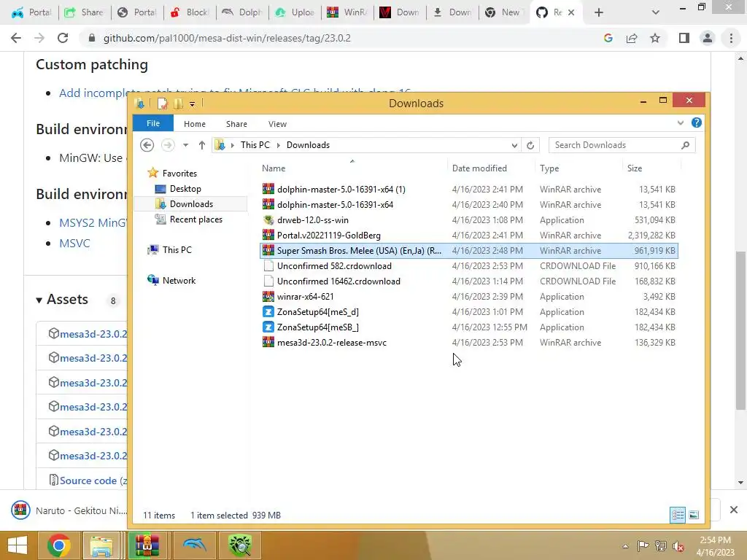Click Google icon in Chrome address bar

point(608,38)
